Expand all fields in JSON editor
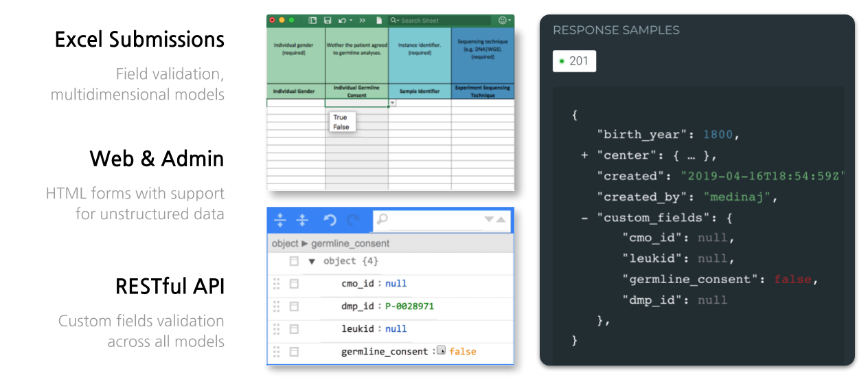Viewport: 868px width, 380px height. click(280, 220)
